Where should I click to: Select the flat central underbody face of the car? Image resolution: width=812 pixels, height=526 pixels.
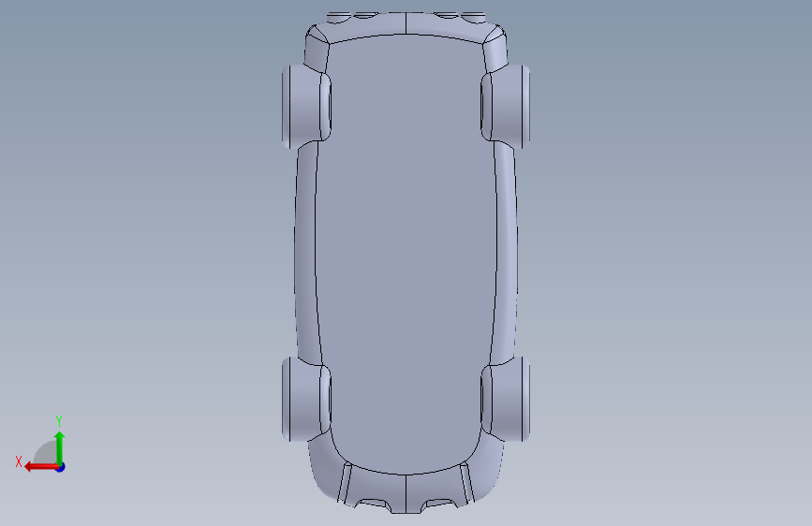[x=406, y=254]
